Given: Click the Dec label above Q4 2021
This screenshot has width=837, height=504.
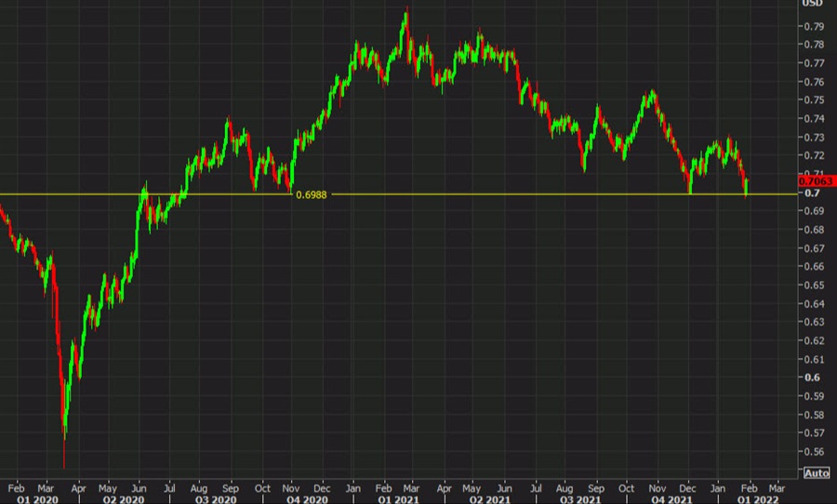Looking at the screenshot, I should click(x=687, y=488).
